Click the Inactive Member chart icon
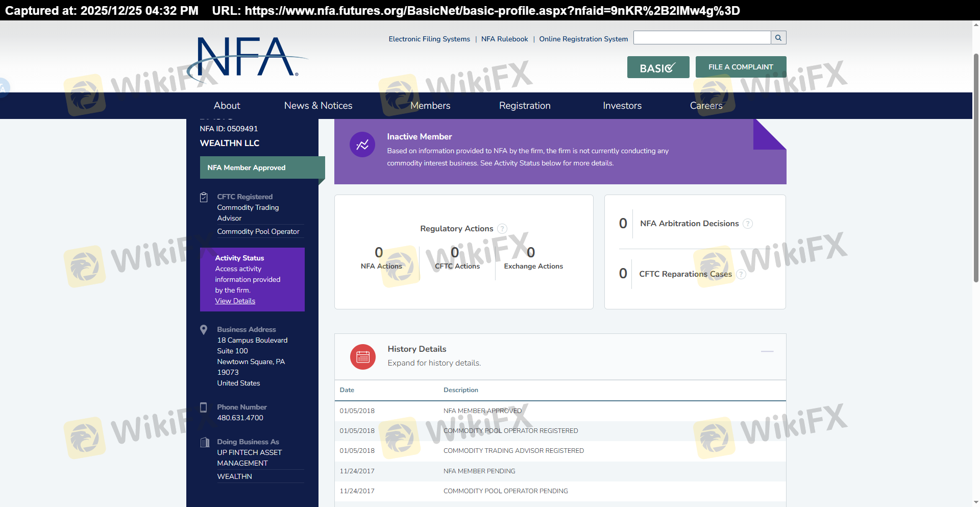Screen dimensions: 980x507 [x=362, y=145]
